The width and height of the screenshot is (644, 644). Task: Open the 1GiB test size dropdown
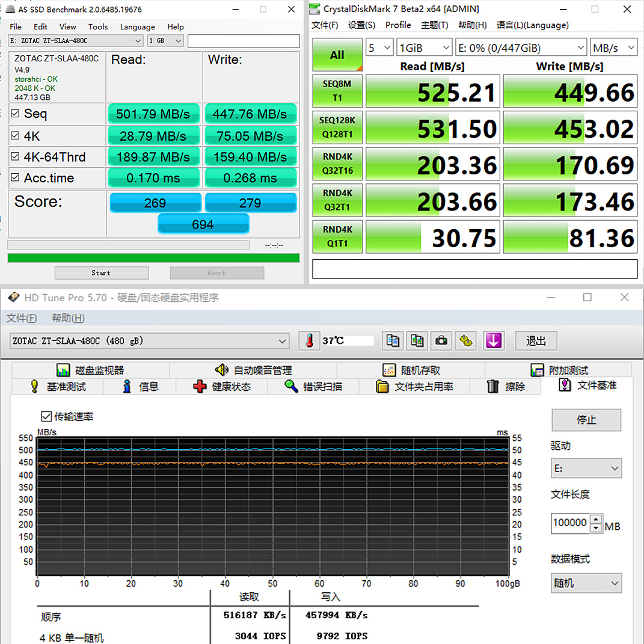click(425, 48)
